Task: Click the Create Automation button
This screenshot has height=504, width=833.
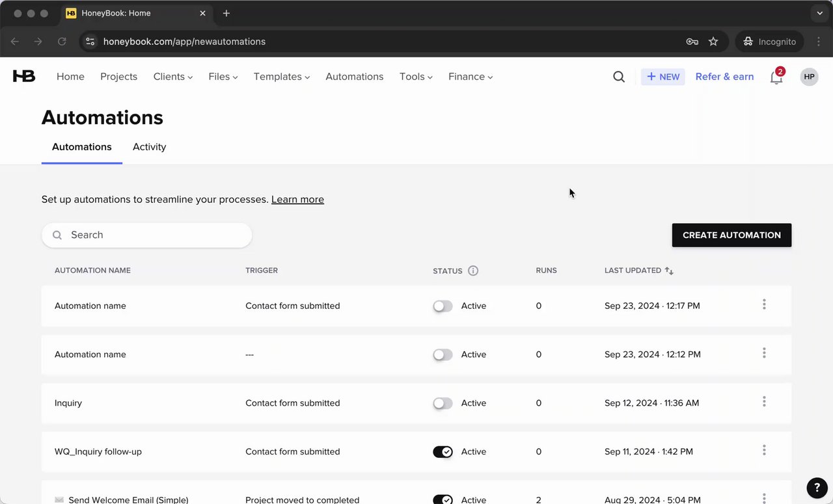Action: coord(731,235)
